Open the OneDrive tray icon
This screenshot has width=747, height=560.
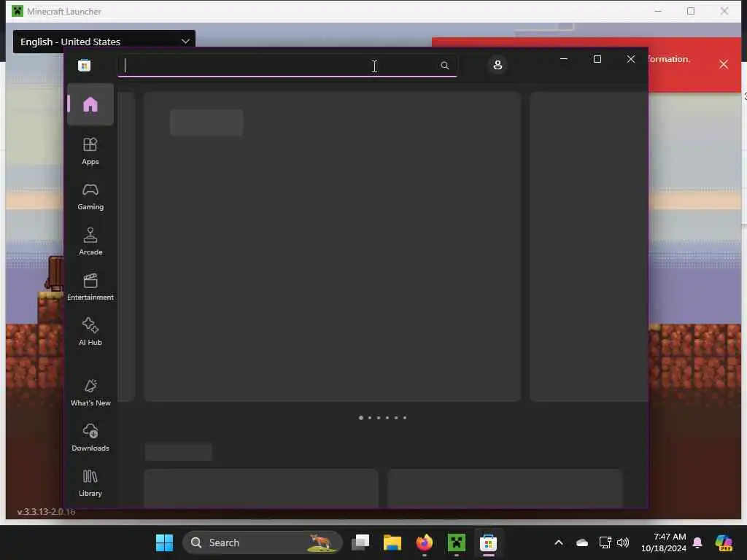(581, 542)
